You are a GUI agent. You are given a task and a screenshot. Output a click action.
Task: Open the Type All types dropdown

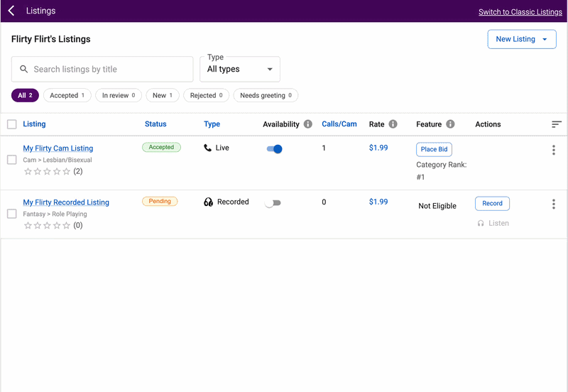point(240,69)
